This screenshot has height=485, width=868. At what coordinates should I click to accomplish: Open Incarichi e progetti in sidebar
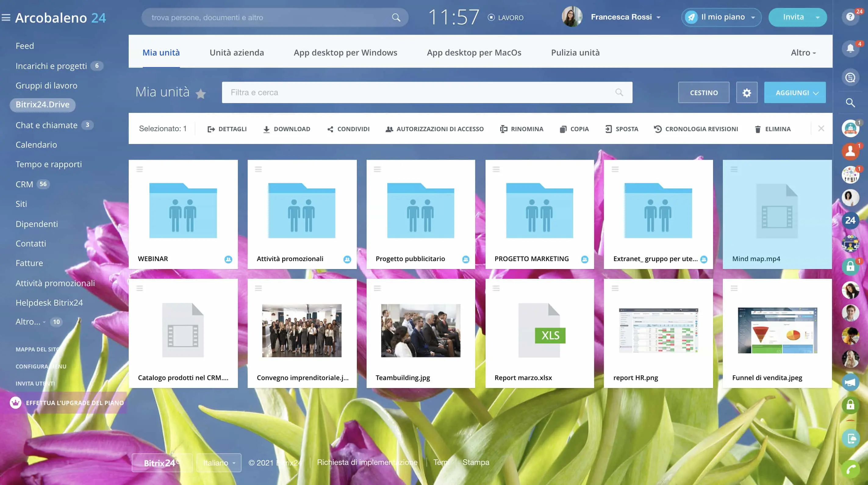pos(51,66)
